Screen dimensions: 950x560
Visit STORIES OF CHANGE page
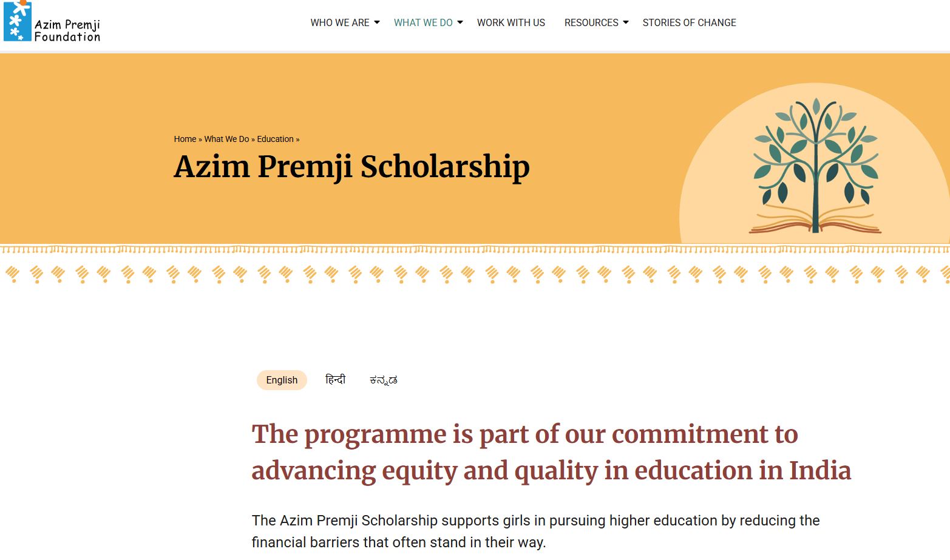click(689, 22)
